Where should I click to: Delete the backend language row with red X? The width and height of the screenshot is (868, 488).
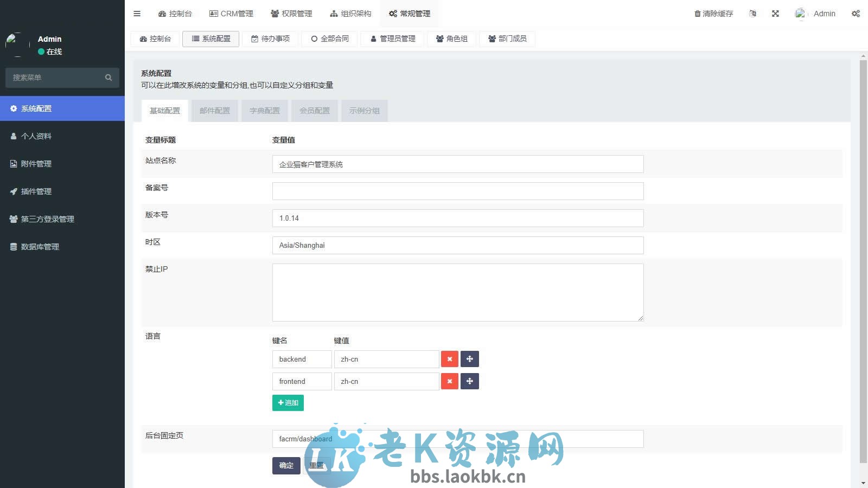(x=449, y=358)
